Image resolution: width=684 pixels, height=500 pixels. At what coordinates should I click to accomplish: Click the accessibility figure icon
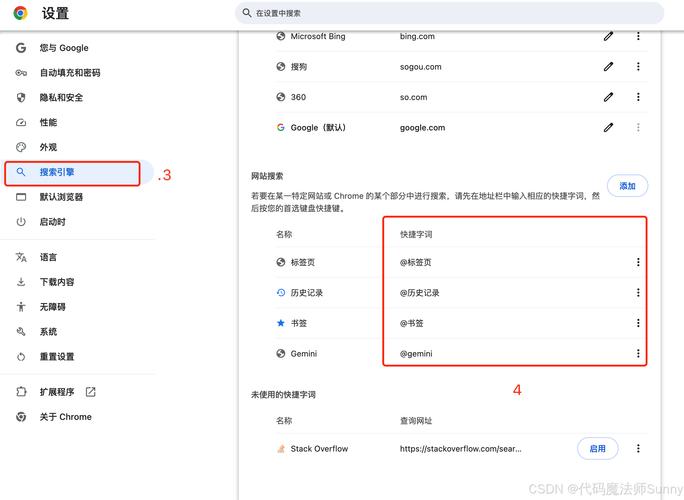[x=21, y=307]
